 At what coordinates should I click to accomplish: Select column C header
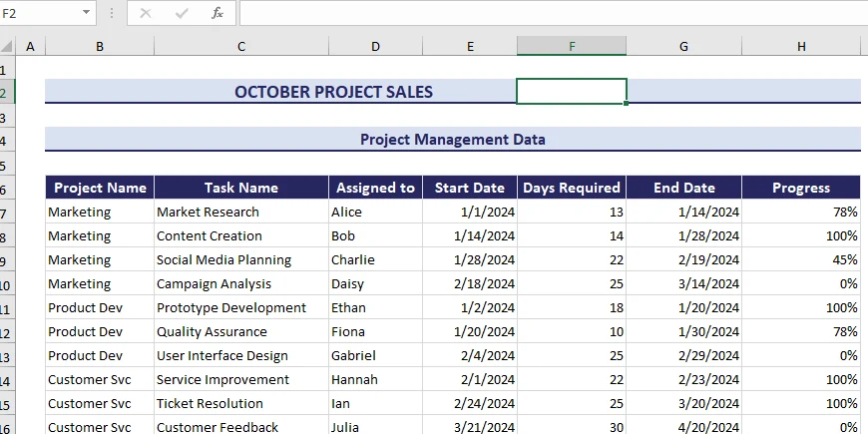click(241, 47)
